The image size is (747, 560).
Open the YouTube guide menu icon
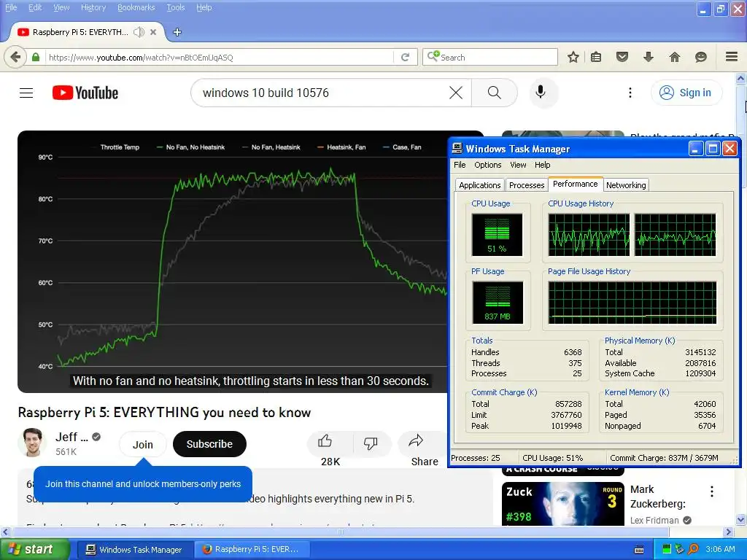tap(26, 93)
